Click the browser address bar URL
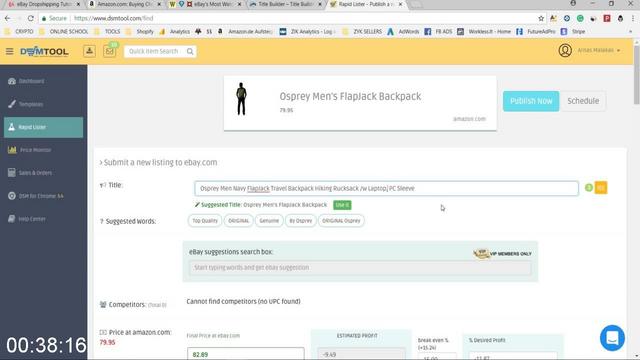Viewport: 640px width, 360px height. point(113,18)
